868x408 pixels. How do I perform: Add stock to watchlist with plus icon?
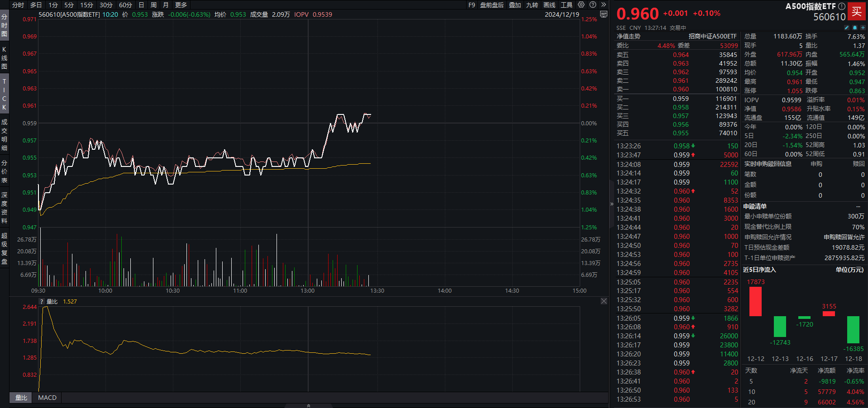click(x=863, y=28)
